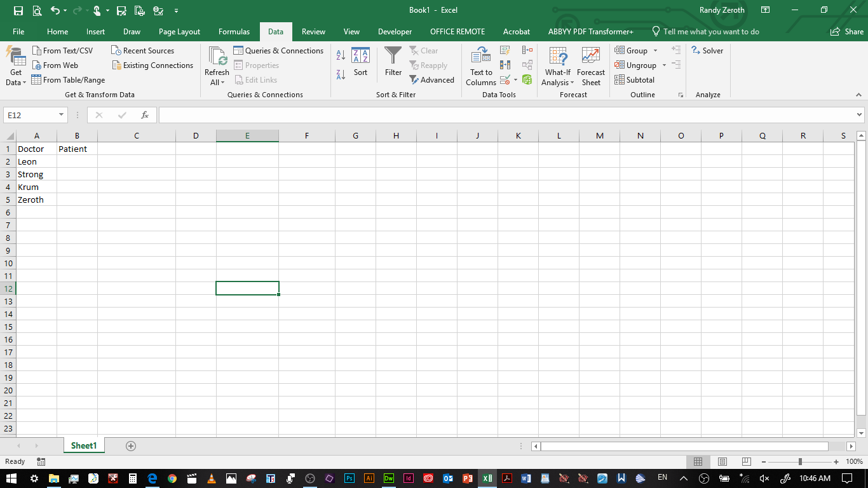Click the Flash Fill icon
The width and height of the screenshot is (868, 488).
pos(505,50)
